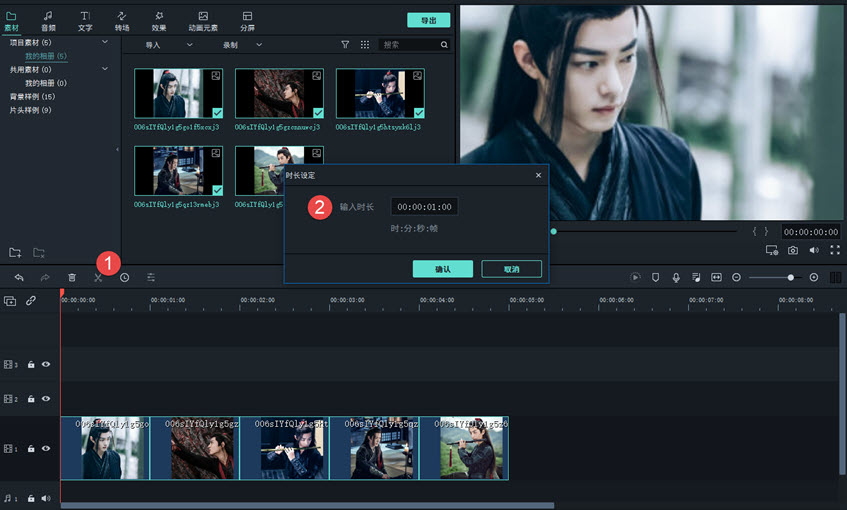Click the grid view icon beside search

tap(365, 45)
